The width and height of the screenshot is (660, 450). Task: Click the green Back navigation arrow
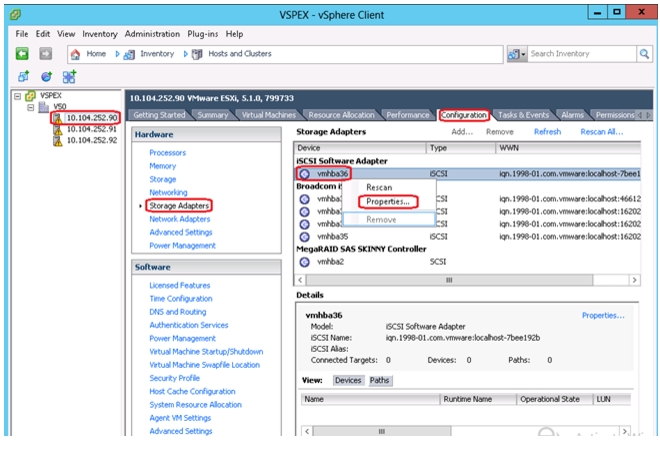coord(22,53)
